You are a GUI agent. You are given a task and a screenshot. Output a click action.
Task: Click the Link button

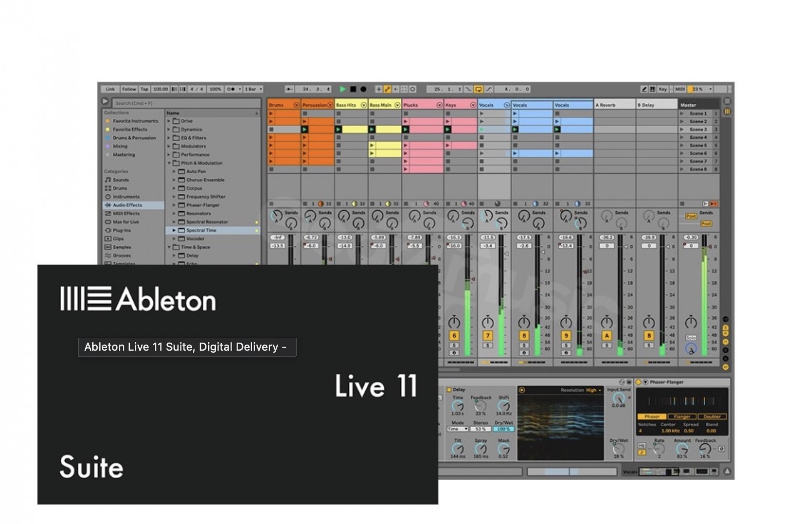(110, 89)
